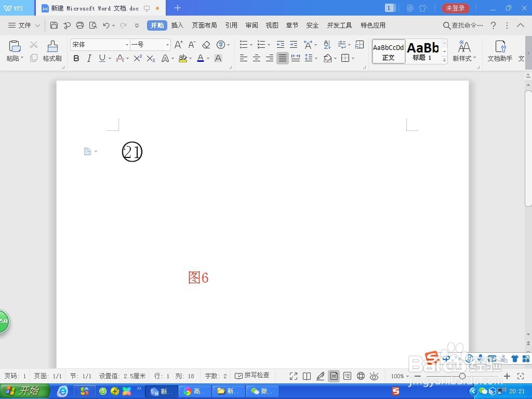The width and height of the screenshot is (532, 399).
Task: Run spell check from the status bar
Action: [253, 376]
